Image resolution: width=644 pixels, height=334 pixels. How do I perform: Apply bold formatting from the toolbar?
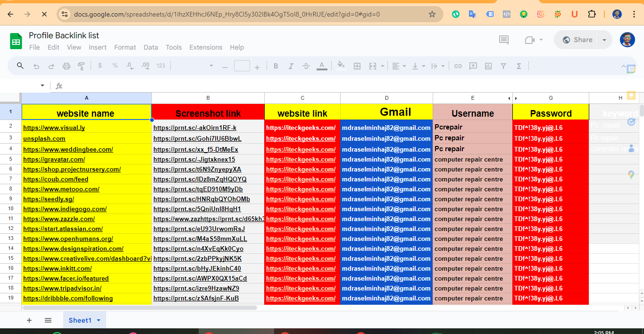click(276, 66)
